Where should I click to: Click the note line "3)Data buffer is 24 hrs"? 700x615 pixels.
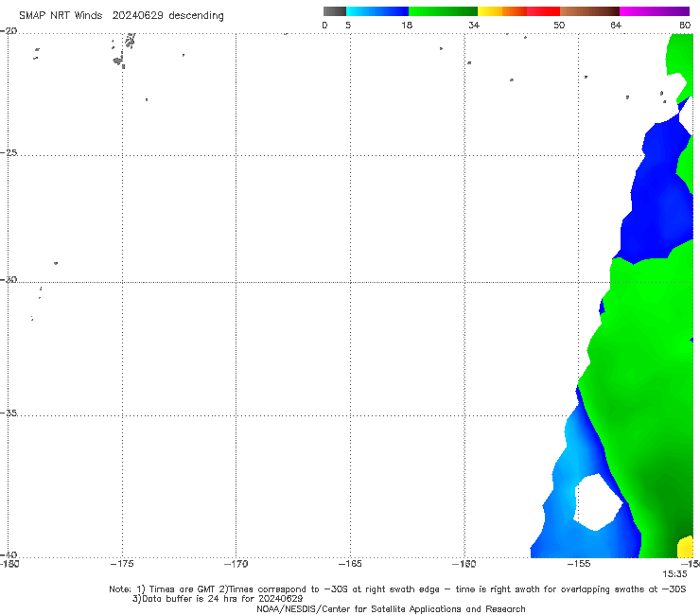218,599
